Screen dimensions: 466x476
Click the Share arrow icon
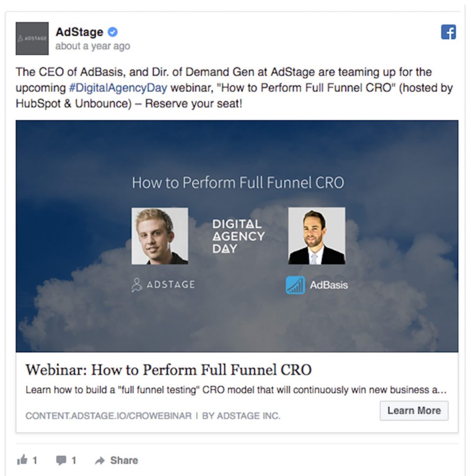pyautogui.click(x=99, y=460)
